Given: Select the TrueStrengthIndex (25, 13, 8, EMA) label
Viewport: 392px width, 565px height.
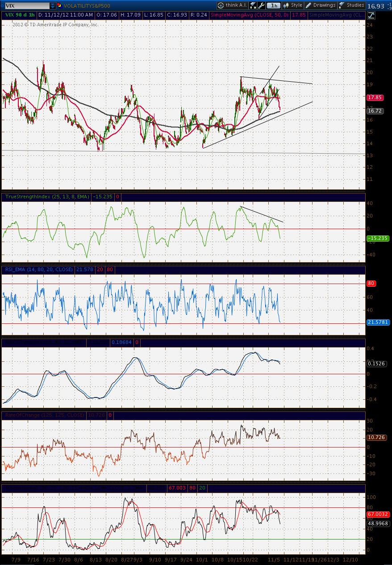Looking at the screenshot, I should click(47, 197).
